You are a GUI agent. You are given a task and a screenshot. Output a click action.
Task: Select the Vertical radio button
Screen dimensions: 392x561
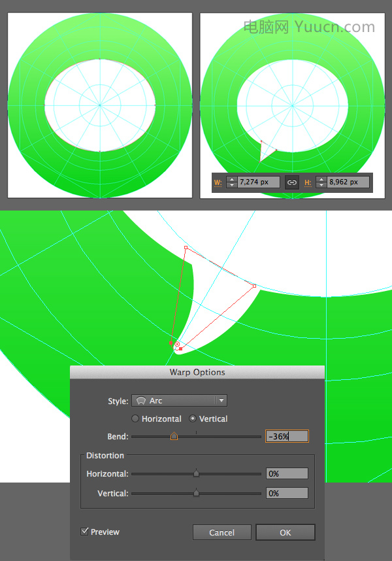tap(193, 418)
